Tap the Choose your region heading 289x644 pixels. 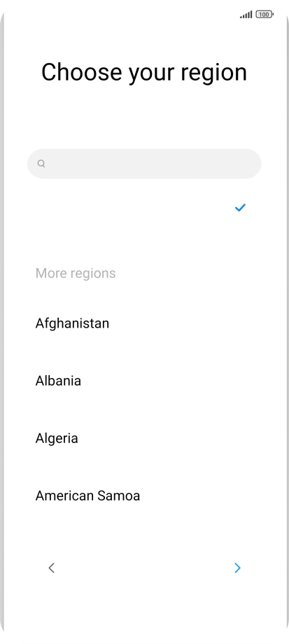144,73
